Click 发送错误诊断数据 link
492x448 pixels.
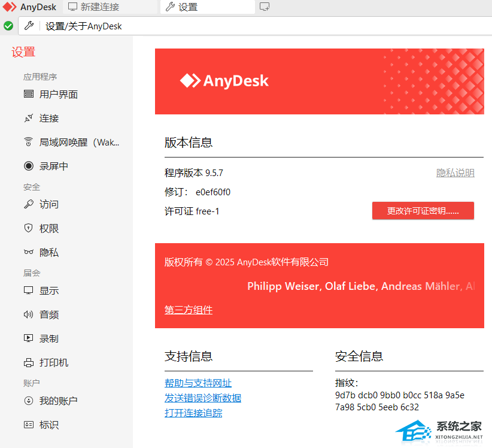point(203,398)
